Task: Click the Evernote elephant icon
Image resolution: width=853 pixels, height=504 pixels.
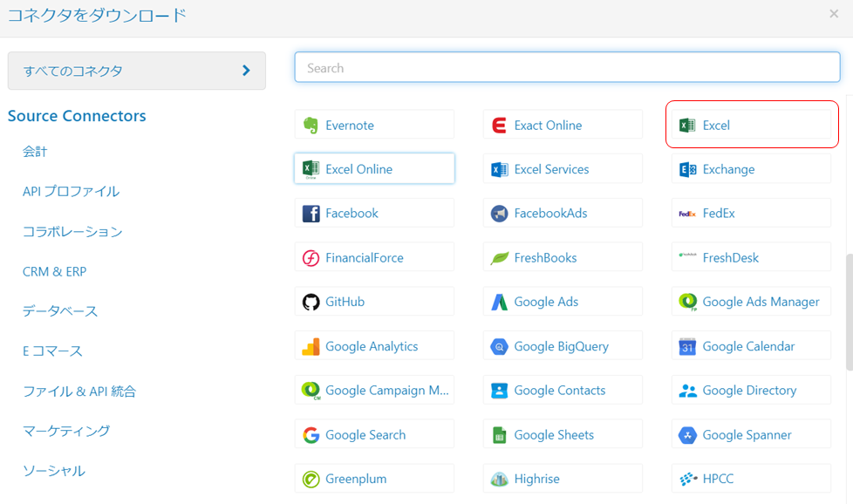Action: click(x=310, y=125)
